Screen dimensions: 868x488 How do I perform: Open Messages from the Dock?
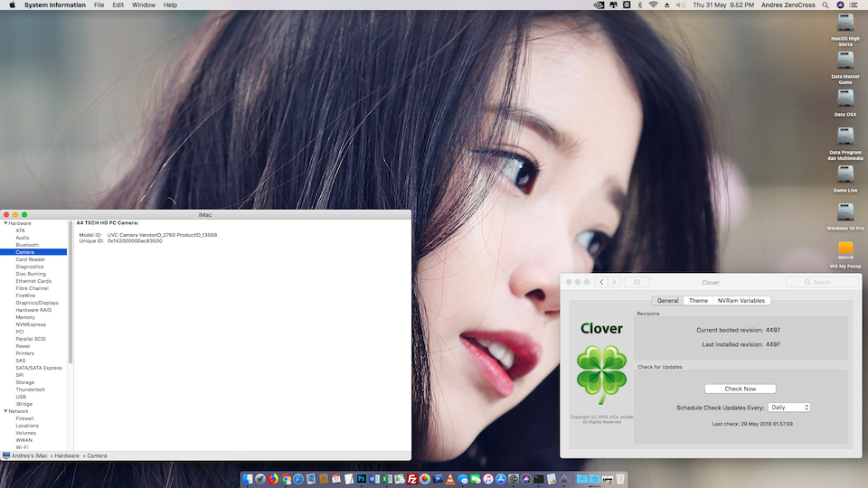[x=463, y=479]
